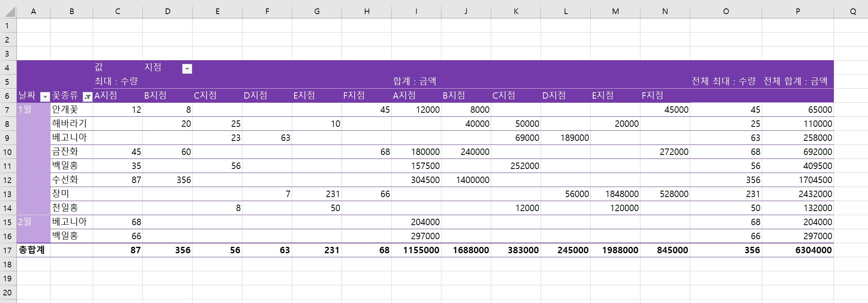This screenshot has height=303, width=868.
Task: Click the 값 label cell
Action: click(x=118, y=67)
